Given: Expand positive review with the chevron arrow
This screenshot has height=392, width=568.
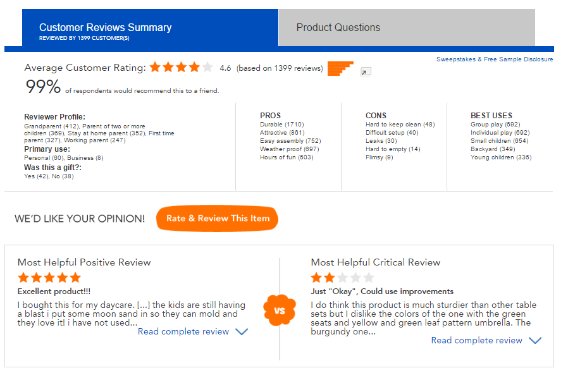Looking at the screenshot, I should 241,331.
